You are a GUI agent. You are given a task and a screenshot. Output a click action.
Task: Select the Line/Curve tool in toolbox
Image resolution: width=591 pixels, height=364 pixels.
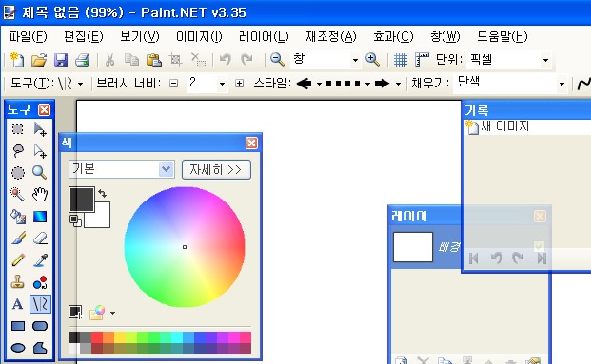[40, 304]
